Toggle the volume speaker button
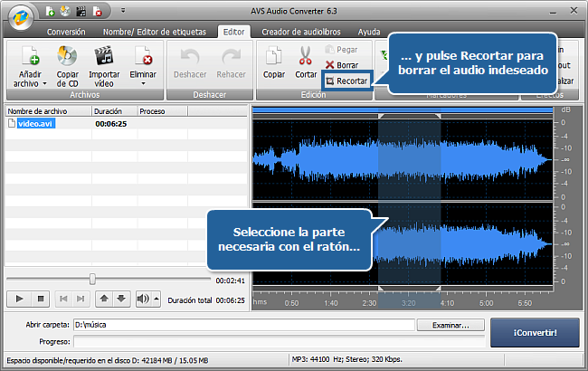Viewport: 588px width, 371px height. pyautogui.click(x=142, y=299)
